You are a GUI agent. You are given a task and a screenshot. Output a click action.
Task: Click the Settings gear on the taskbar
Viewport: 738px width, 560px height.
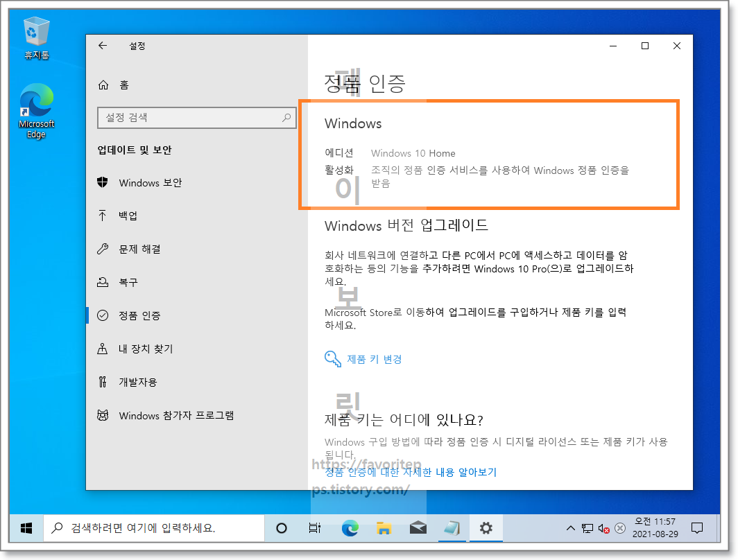click(x=486, y=528)
